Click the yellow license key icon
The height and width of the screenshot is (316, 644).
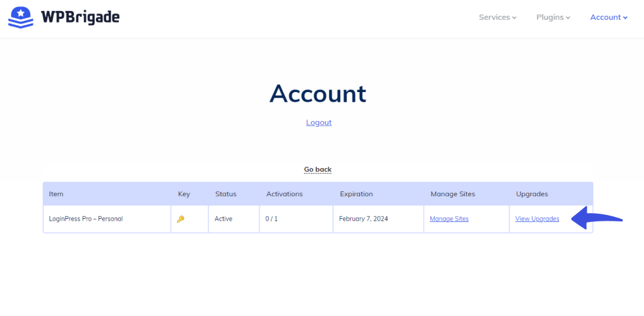(180, 219)
